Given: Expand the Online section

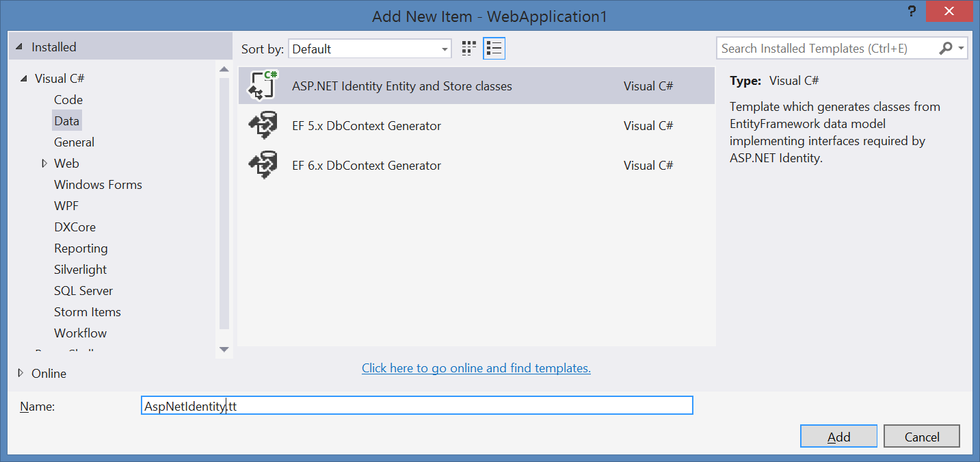Looking at the screenshot, I should [x=21, y=373].
